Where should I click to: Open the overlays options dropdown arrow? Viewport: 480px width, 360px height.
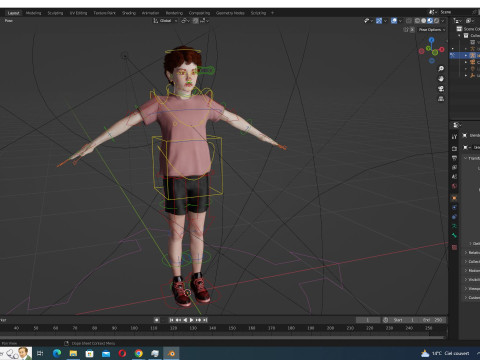tap(400, 21)
